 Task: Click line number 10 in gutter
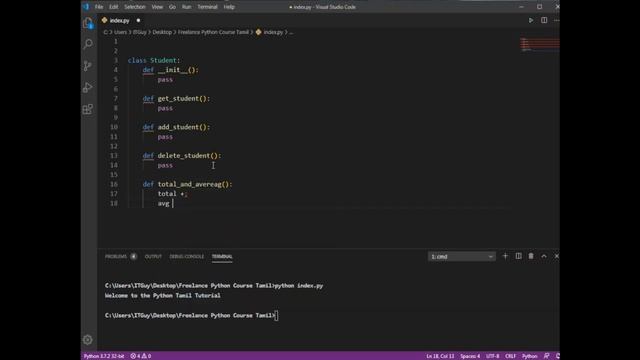pyautogui.click(x=114, y=127)
